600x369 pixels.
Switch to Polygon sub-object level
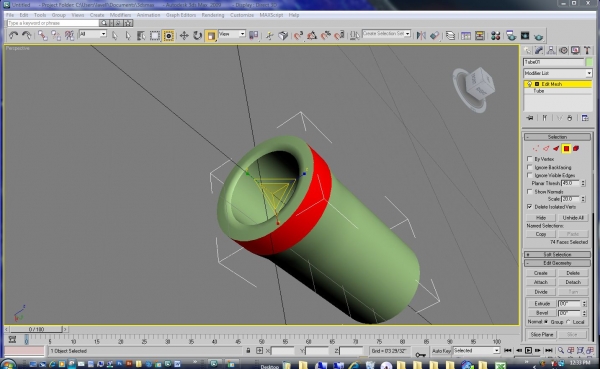tap(566, 149)
